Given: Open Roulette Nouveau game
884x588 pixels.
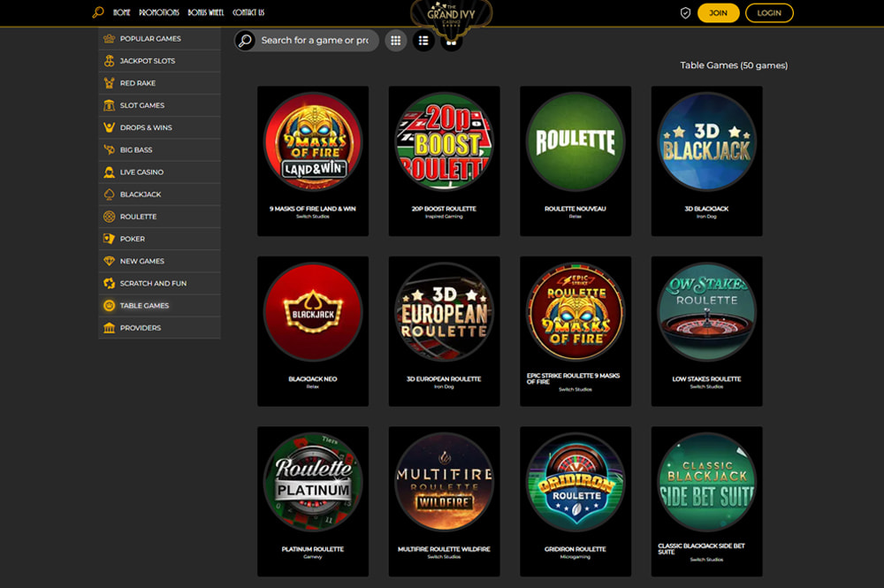Looking at the screenshot, I should pyautogui.click(x=575, y=161).
